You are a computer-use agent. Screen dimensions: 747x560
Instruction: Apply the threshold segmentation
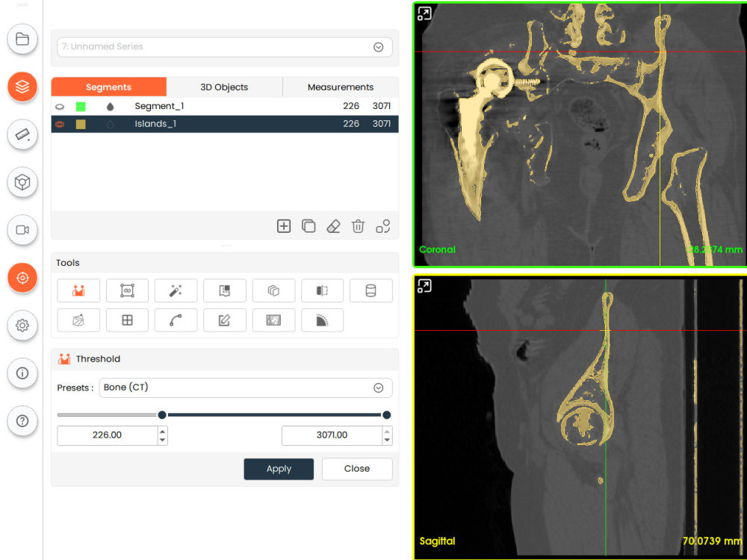click(x=279, y=469)
